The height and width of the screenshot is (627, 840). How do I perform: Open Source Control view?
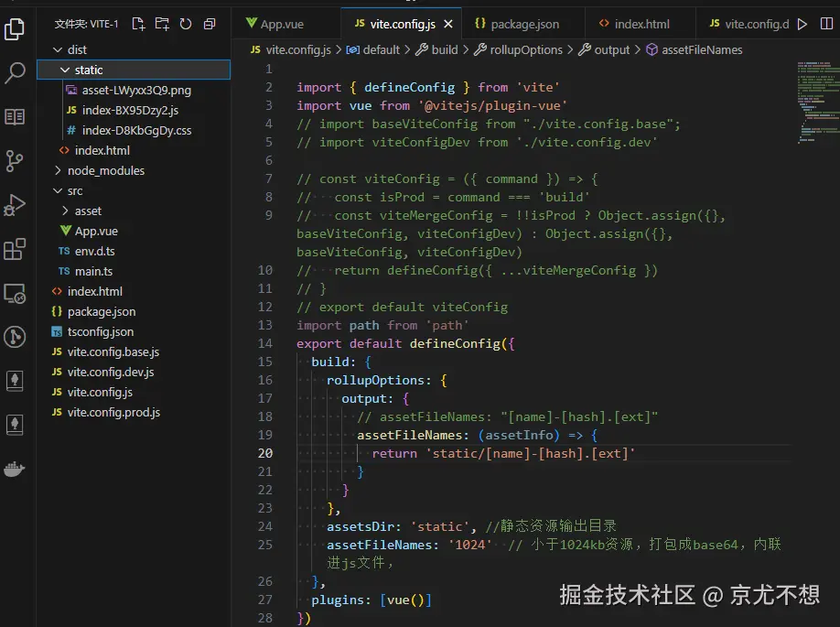pyautogui.click(x=15, y=160)
